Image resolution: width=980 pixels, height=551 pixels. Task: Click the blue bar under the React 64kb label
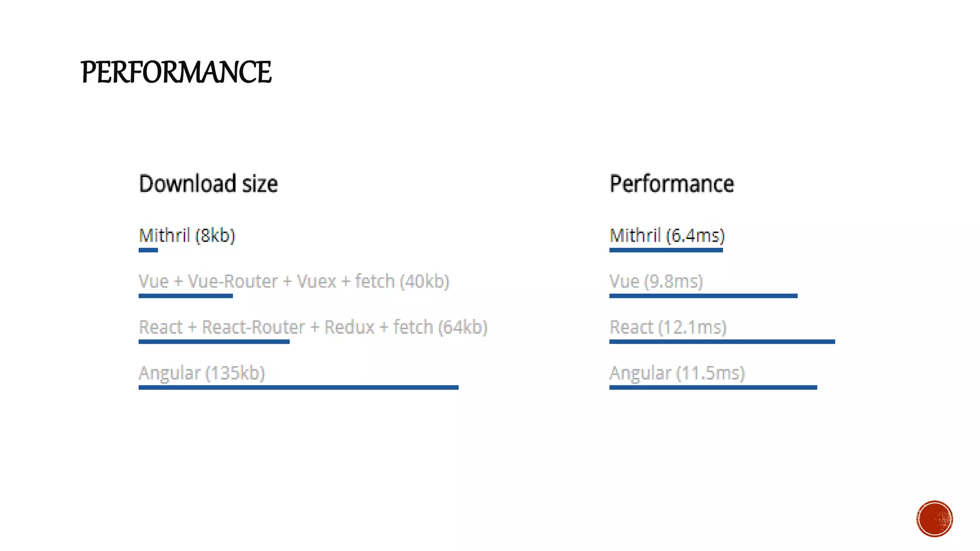point(214,342)
